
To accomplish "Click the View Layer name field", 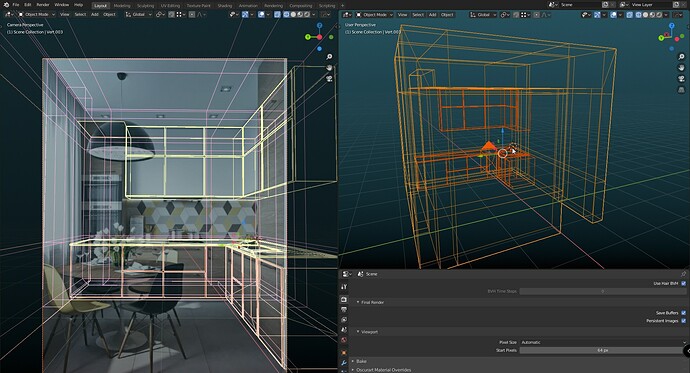I will tap(652, 4).
